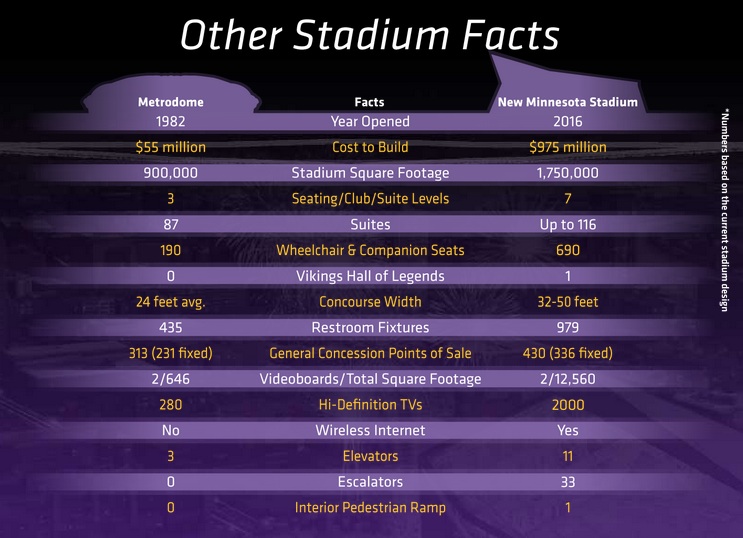Viewport: 743px width, 538px height.
Task: Click the Wheelchair & Companion Seats label
Action: (370, 250)
